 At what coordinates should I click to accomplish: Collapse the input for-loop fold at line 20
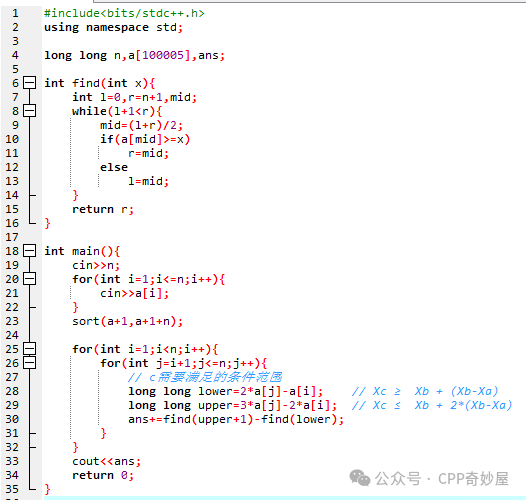30,279
